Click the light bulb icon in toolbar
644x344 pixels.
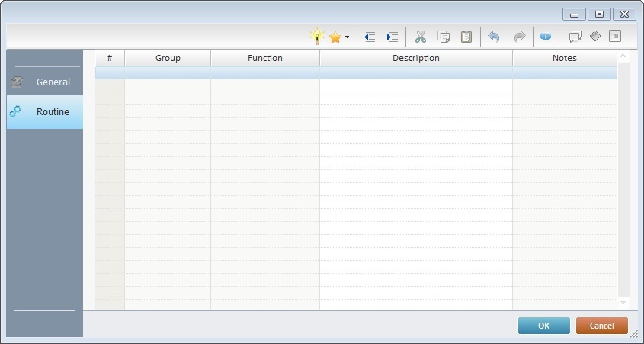pyautogui.click(x=316, y=37)
